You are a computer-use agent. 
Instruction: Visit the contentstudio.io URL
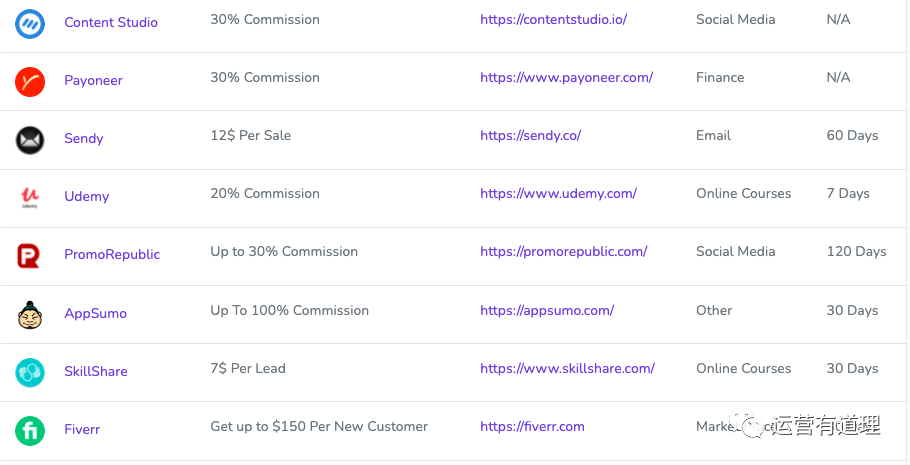point(554,19)
